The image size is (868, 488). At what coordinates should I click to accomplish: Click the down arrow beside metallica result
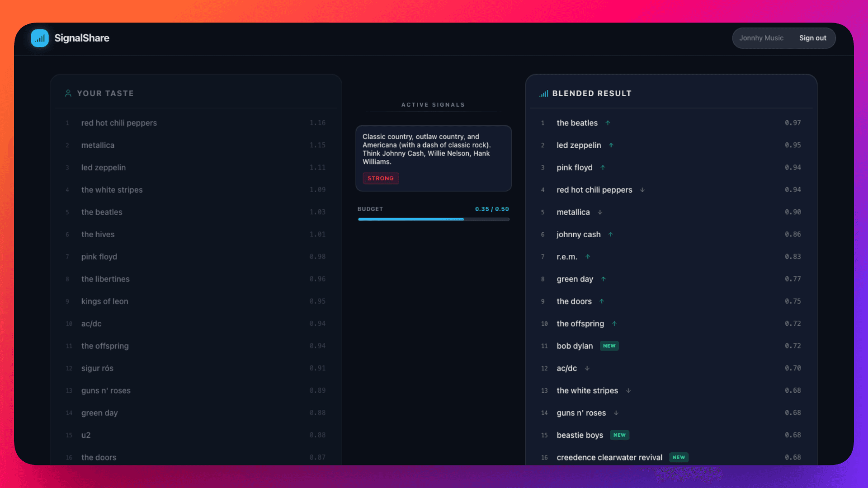600,212
